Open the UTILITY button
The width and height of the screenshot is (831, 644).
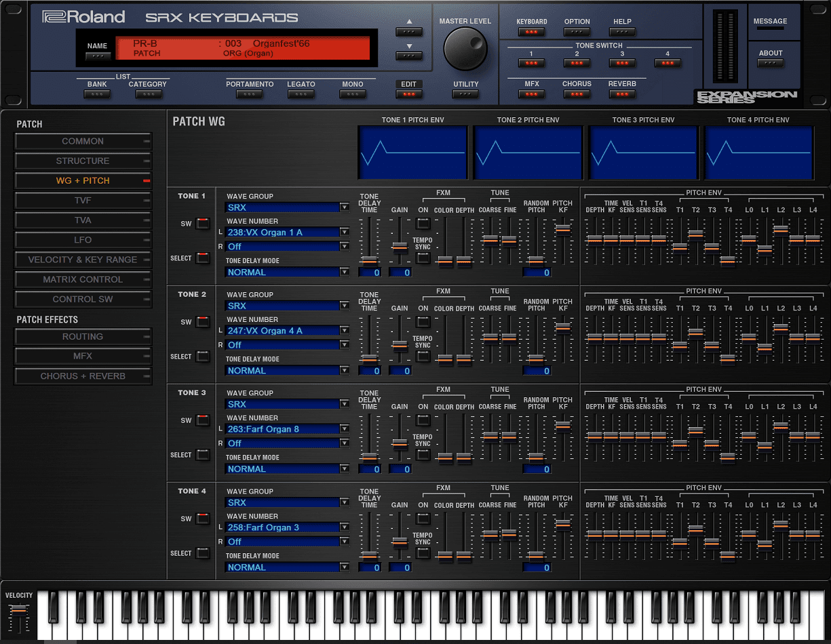click(465, 94)
